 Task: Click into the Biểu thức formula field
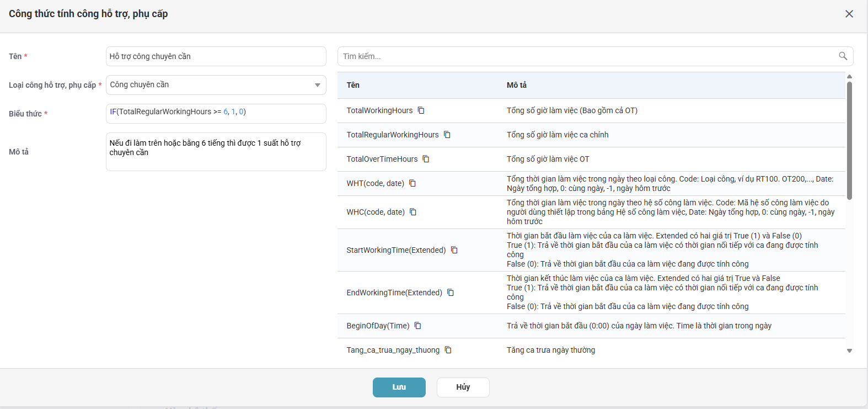[x=216, y=114]
